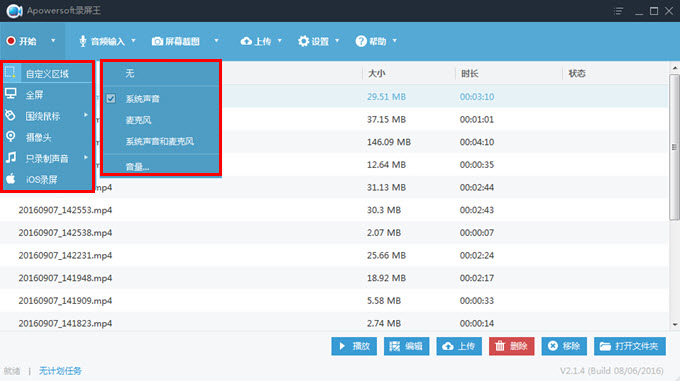The width and height of the screenshot is (680, 381).
Task: Select file 20160907_141823.mp4
Action: pos(65,323)
